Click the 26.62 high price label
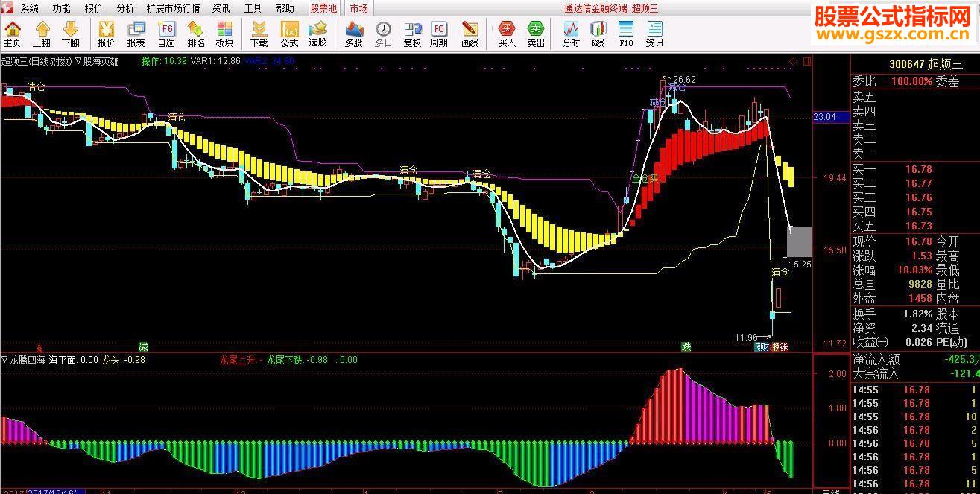Image resolution: width=980 pixels, height=494 pixels. point(684,80)
